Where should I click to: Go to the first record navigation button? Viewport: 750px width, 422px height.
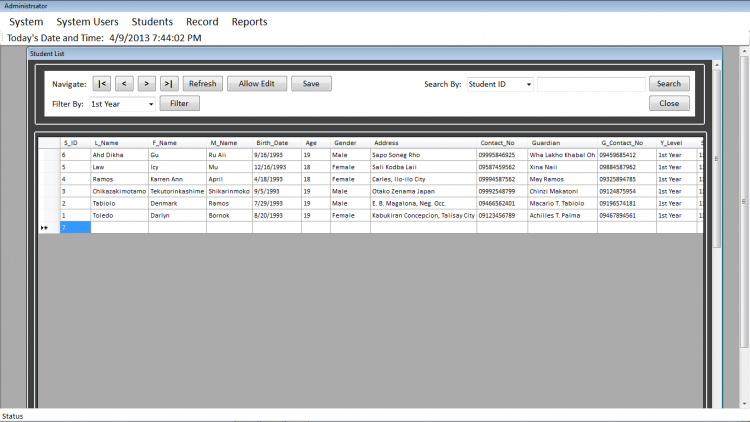(102, 84)
